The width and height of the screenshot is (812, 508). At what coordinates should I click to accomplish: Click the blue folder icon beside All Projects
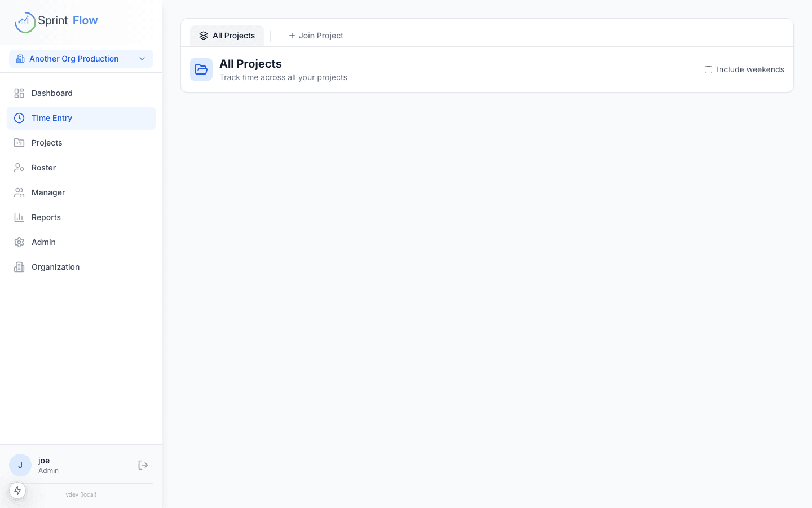point(201,69)
